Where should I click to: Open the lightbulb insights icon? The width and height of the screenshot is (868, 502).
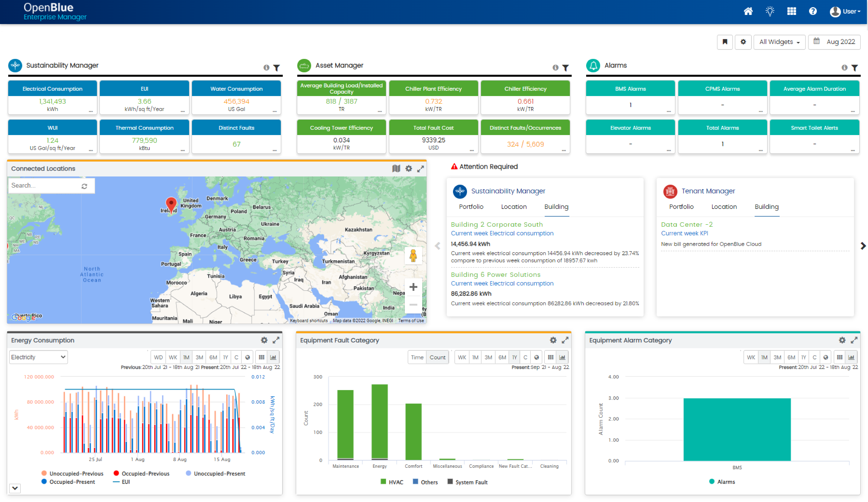[770, 11]
